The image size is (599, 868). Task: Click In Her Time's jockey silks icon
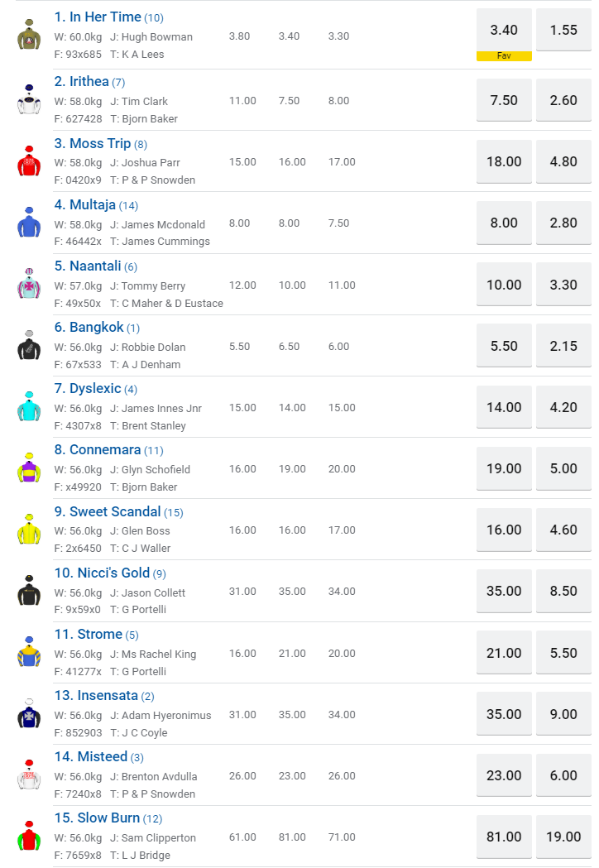pyautogui.click(x=29, y=36)
